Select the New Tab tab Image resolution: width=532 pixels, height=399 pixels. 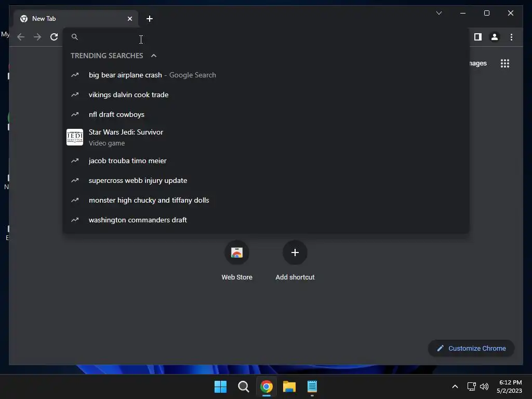click(x=76, y=19)
